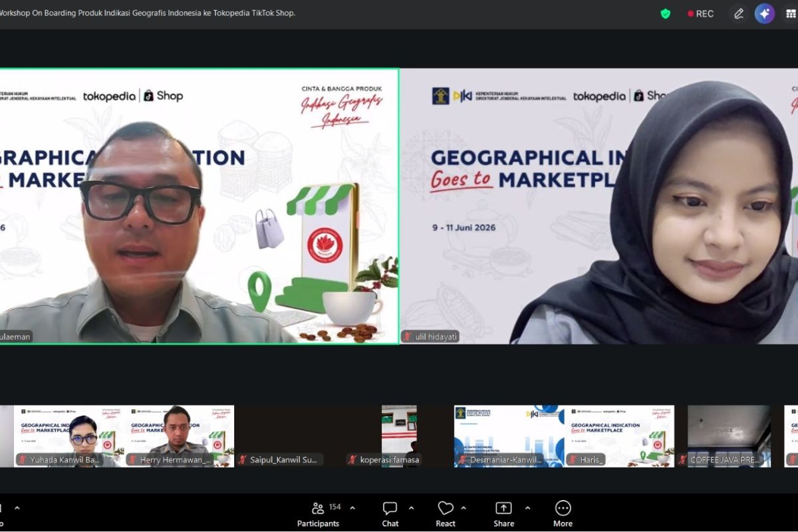Open the Participants panel
Screen dimensions: 798x532
coord(318,514)
